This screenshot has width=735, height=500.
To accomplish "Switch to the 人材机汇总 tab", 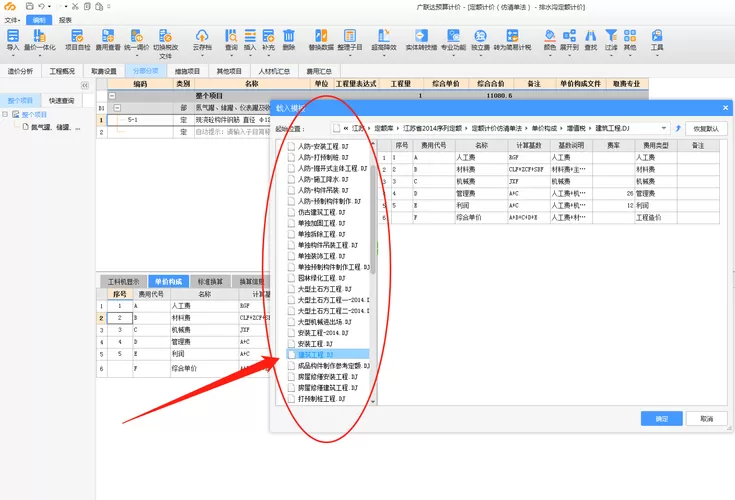I will click(274, 71).
